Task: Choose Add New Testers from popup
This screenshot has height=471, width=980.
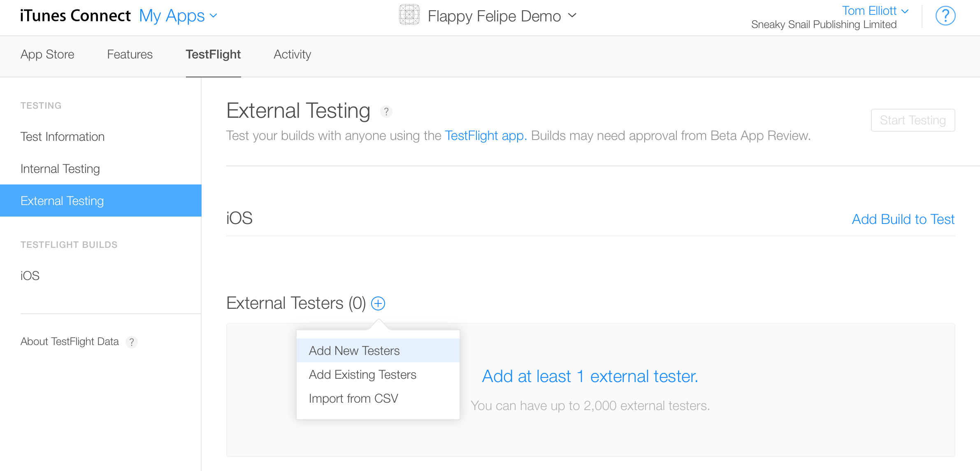Action: 354,350
